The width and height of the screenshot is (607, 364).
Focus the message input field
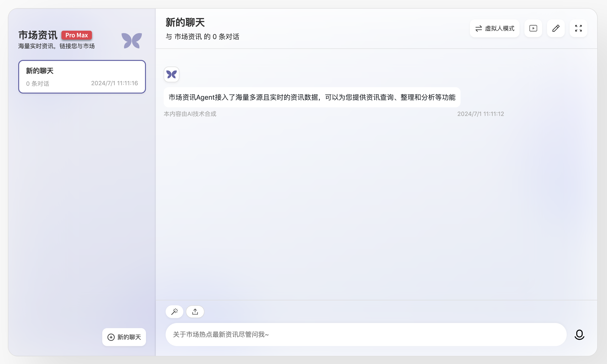tap(366, 335)
